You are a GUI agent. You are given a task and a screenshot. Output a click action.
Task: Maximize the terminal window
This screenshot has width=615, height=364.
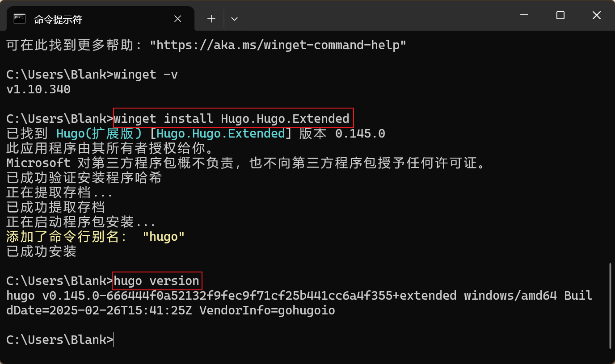click(560, 16)
